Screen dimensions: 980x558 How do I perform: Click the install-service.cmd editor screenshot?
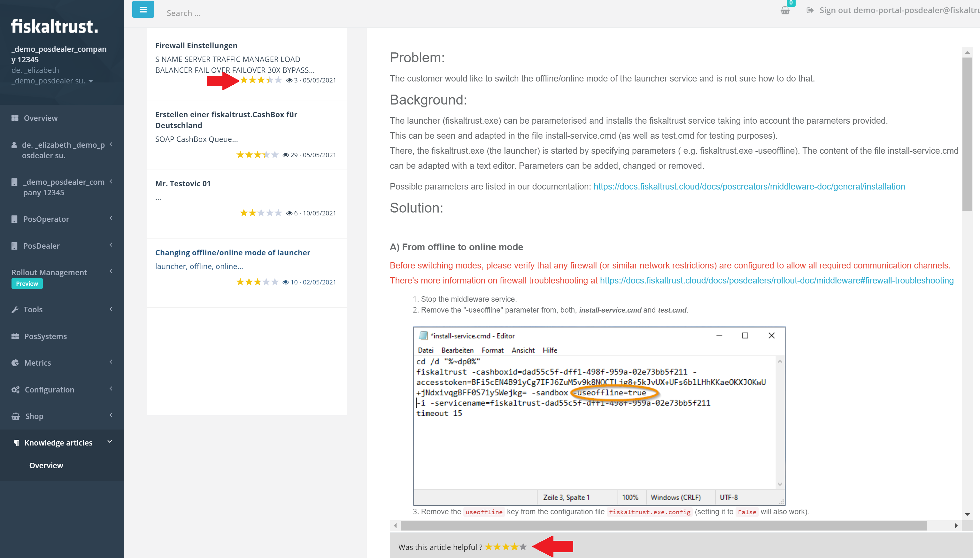tap(599, 416)
